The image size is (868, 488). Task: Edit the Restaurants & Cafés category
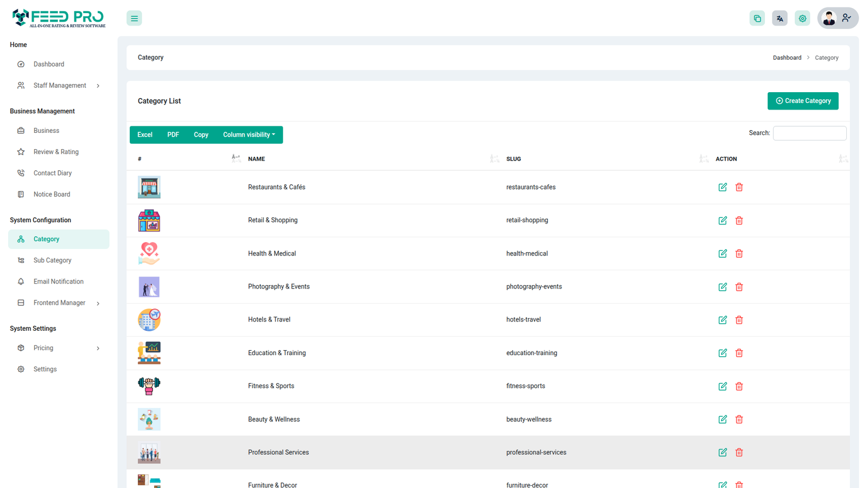(722, 187)
